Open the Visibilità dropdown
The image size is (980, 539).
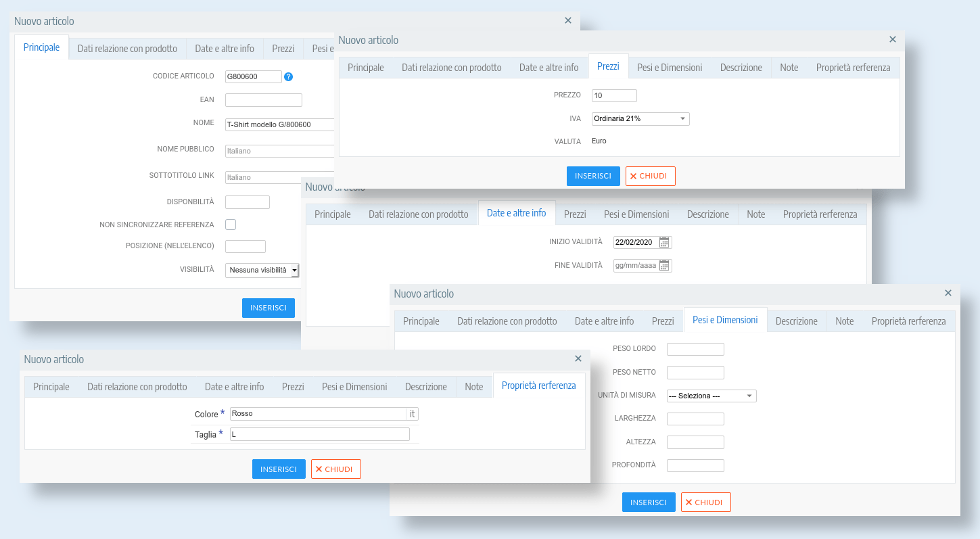tap(262, 271)
